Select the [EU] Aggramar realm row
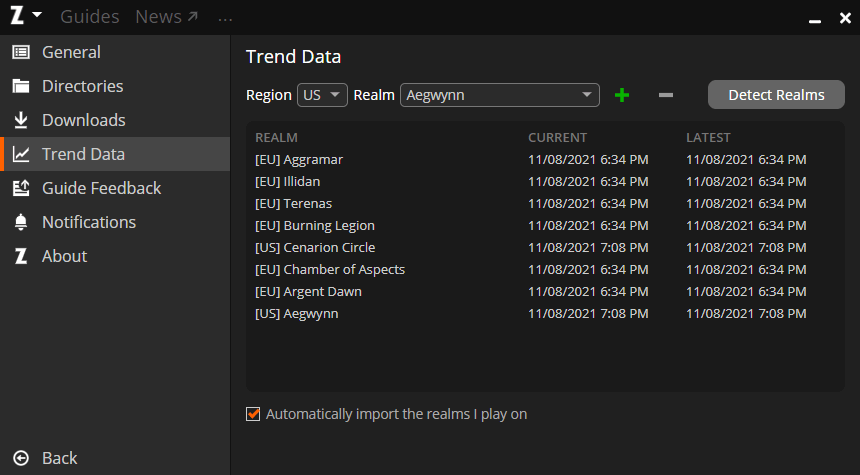 click(x=545, y=160)
